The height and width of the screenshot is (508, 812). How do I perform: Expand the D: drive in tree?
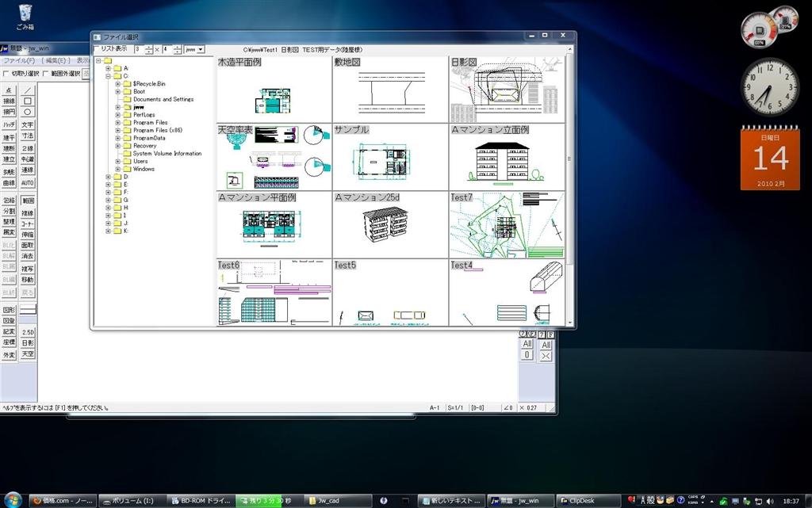pyautogui.click(x=108, y=177)
